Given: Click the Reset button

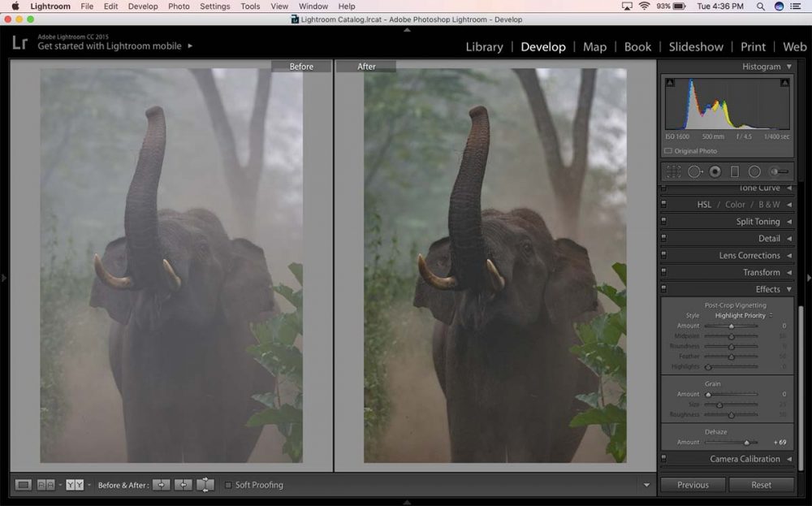Looking at the screenshot, I should coord(762,484).
